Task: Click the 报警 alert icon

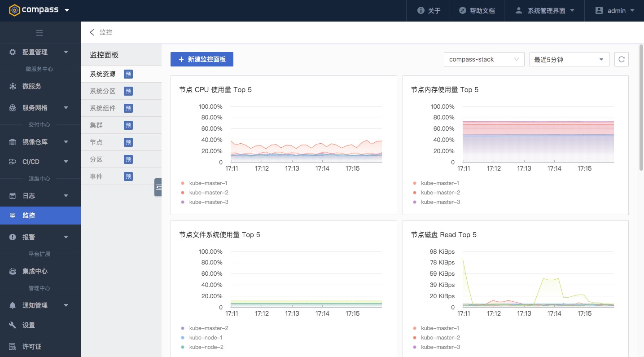Action: 13,237
